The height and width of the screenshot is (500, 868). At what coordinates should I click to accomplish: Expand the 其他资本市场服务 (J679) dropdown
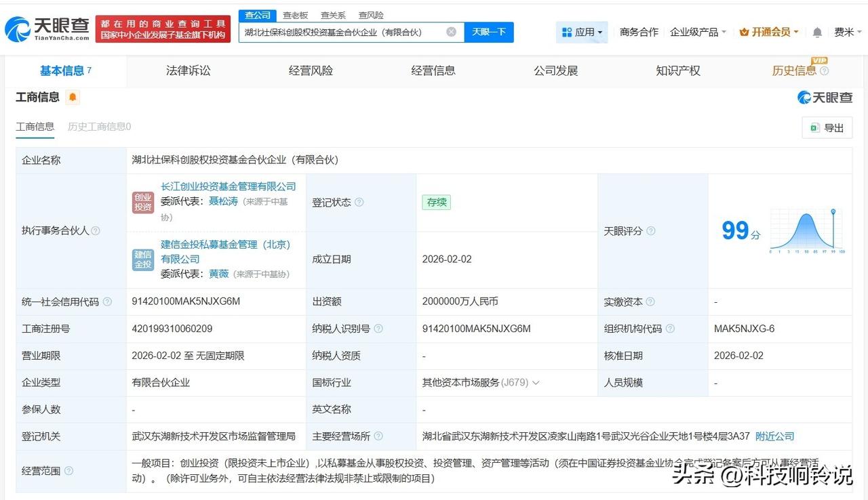click(536, 382)
